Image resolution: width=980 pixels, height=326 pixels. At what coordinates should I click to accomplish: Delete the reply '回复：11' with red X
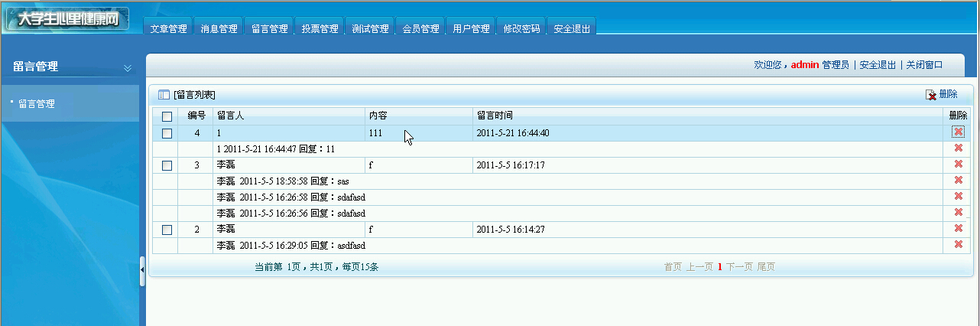click(958, 148)
